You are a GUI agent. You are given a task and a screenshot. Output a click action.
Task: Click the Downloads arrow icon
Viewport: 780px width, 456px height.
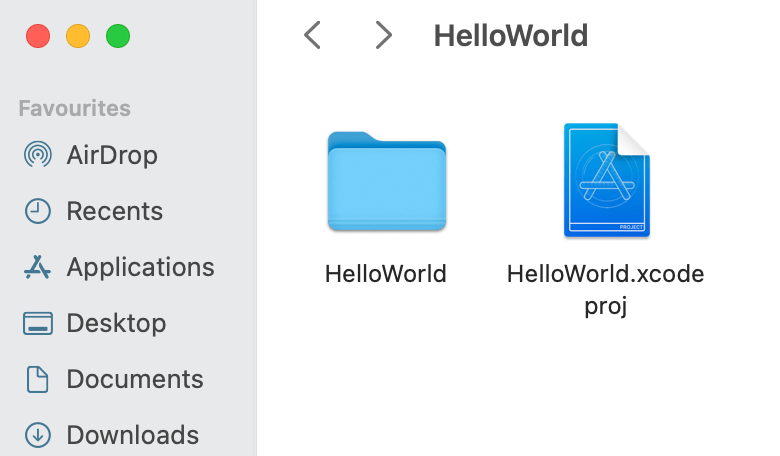pyautogui.click(x=38, y=435)
